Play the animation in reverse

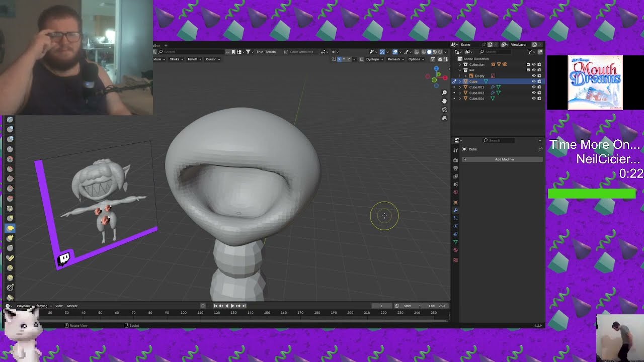[x=227, y=306]
